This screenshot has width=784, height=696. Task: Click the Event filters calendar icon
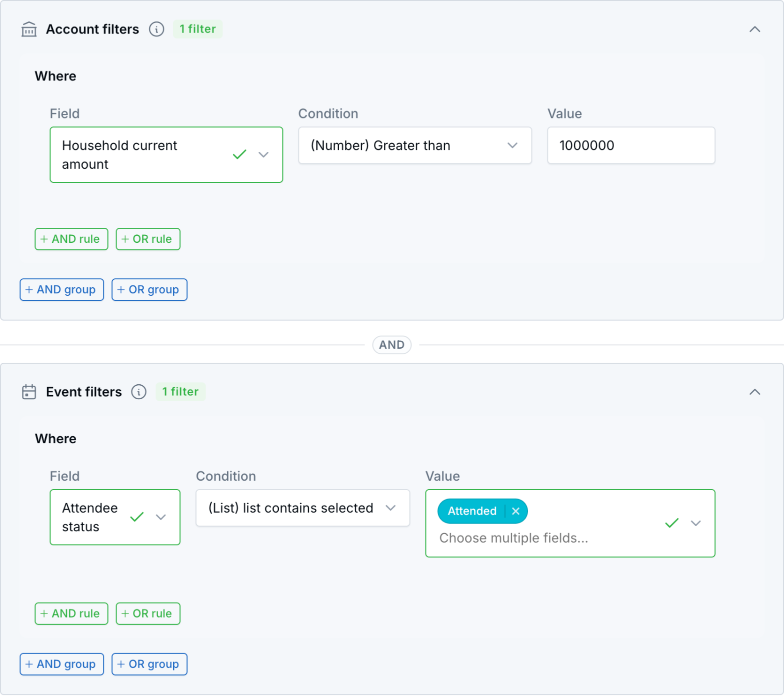click(29, 392)
